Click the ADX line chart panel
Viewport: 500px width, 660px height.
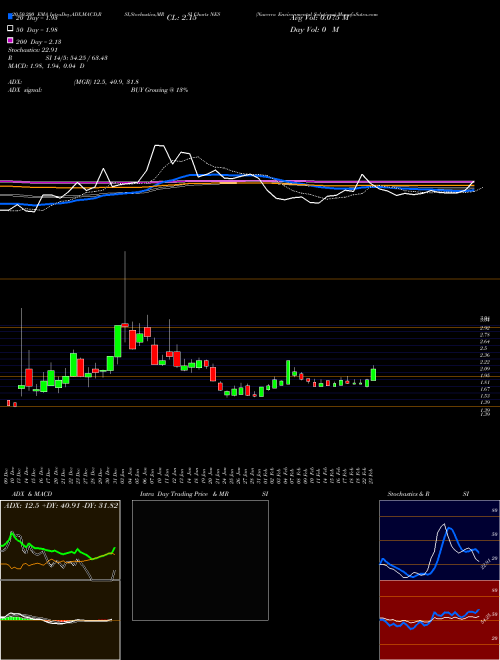(x=61, y=540)
